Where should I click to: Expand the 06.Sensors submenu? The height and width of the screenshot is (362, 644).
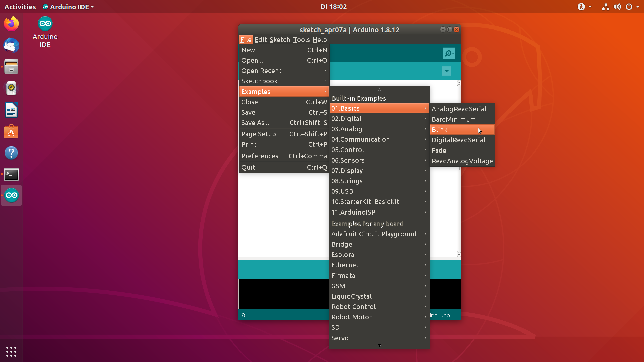(379, 160)
